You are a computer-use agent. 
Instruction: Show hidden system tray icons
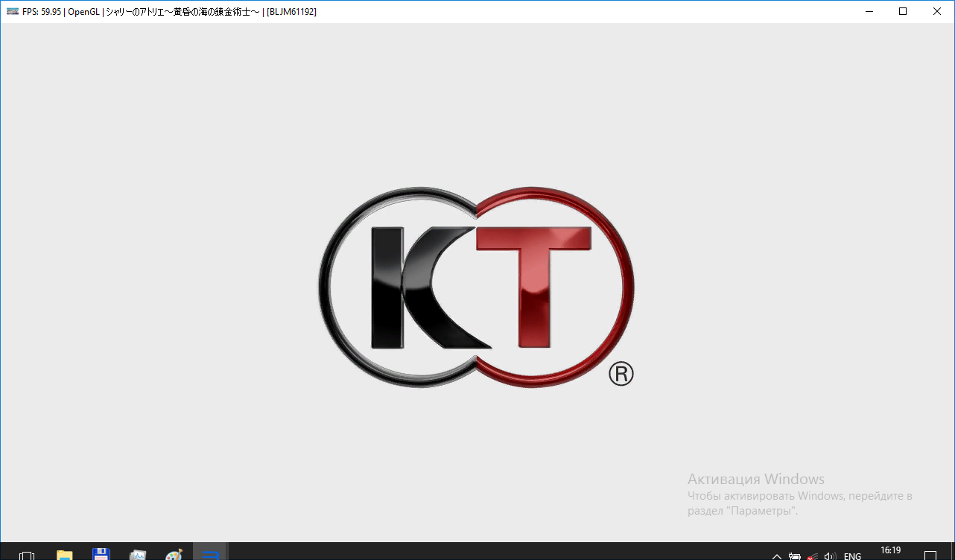(776, 556)
